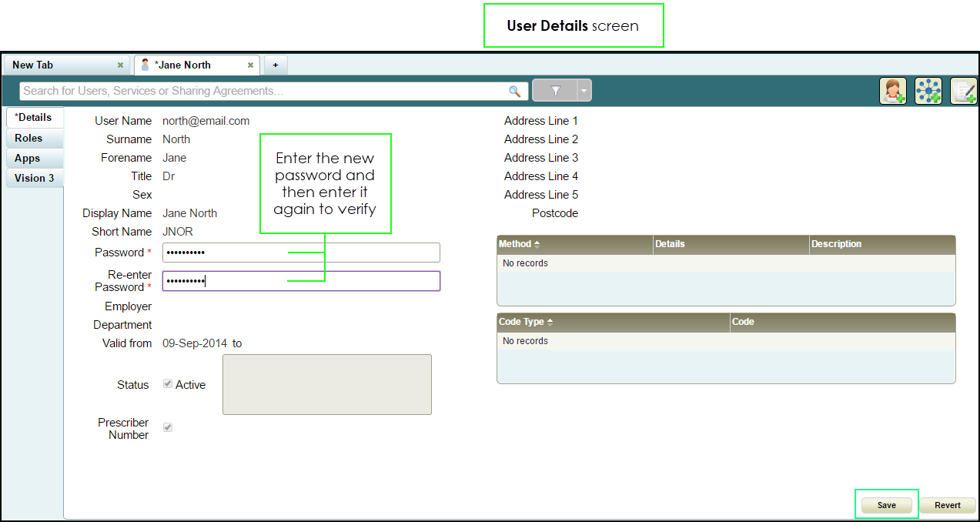The height and width of the screenshot is (522, 980).
Task: Toggle the Active status checkbox
Action: [168, 384]
